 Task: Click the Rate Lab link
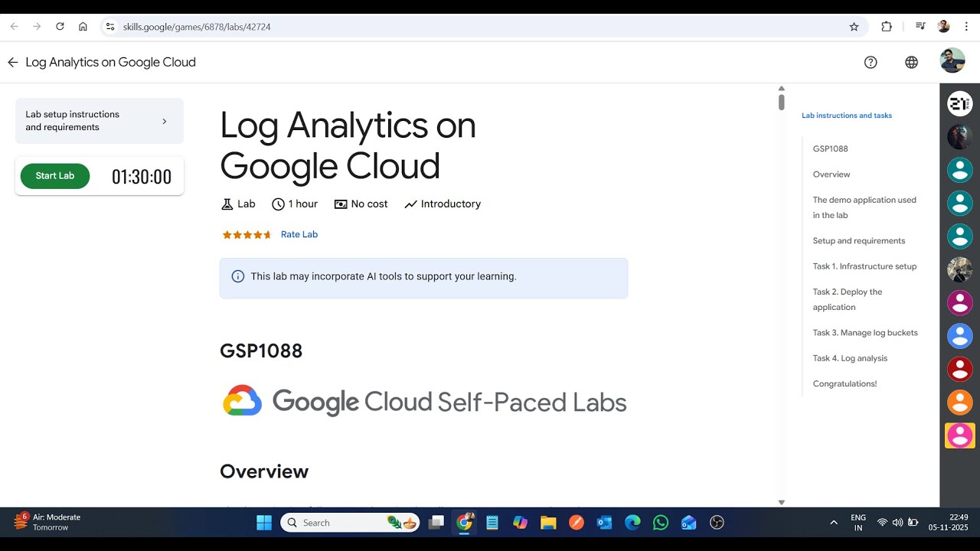pos(299,235)
